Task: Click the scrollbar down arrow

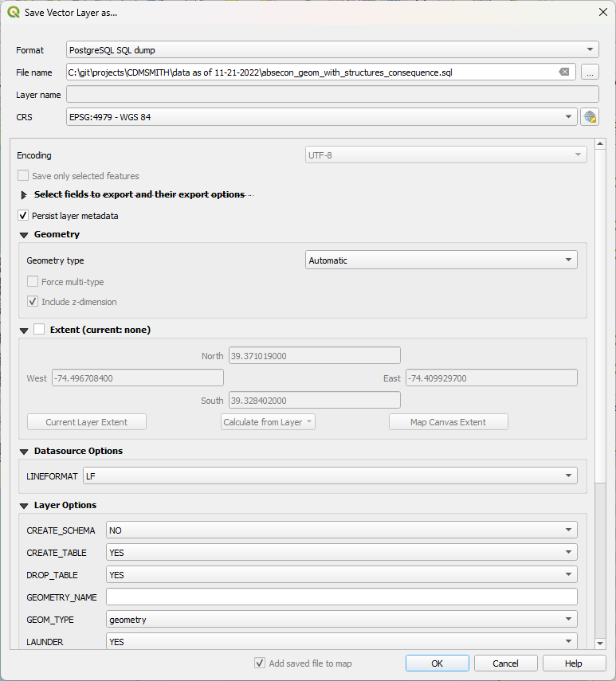Action: click(x=600, y=644)
